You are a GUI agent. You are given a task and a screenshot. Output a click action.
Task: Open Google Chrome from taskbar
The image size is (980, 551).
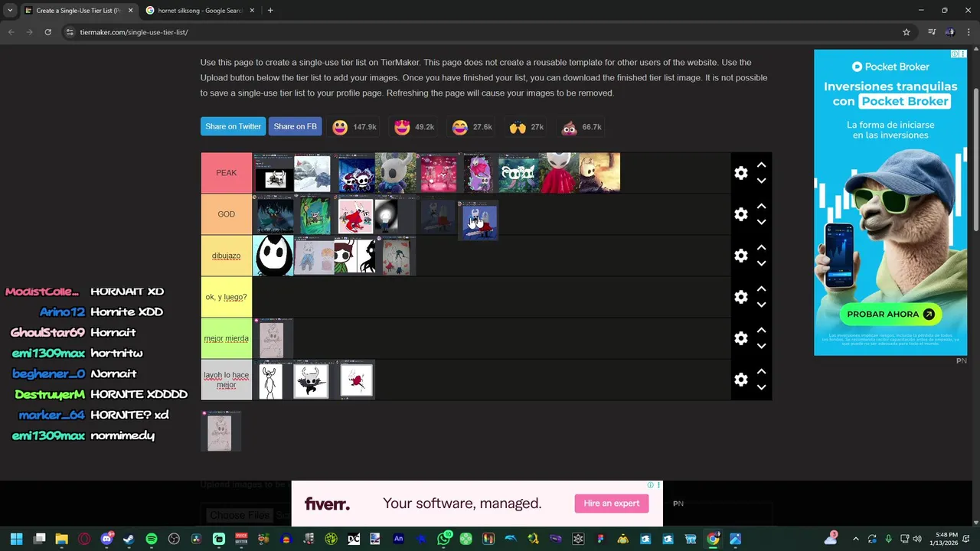click(x=713, y=539)
